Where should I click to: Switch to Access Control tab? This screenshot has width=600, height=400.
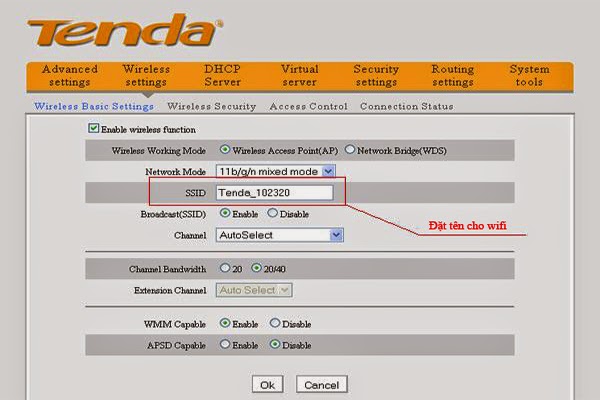[x=308, y=106]
